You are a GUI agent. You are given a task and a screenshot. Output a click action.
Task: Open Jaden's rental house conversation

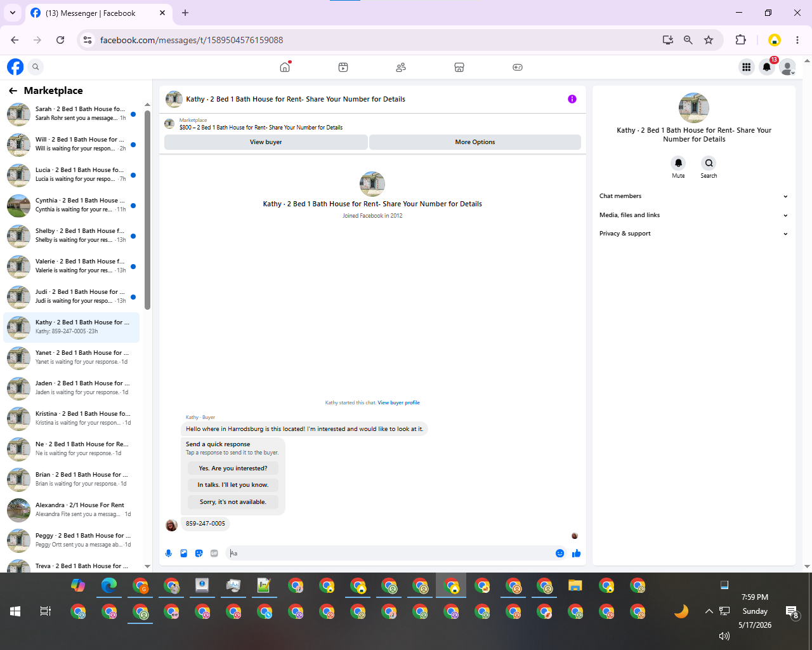(x=72, y=388)
